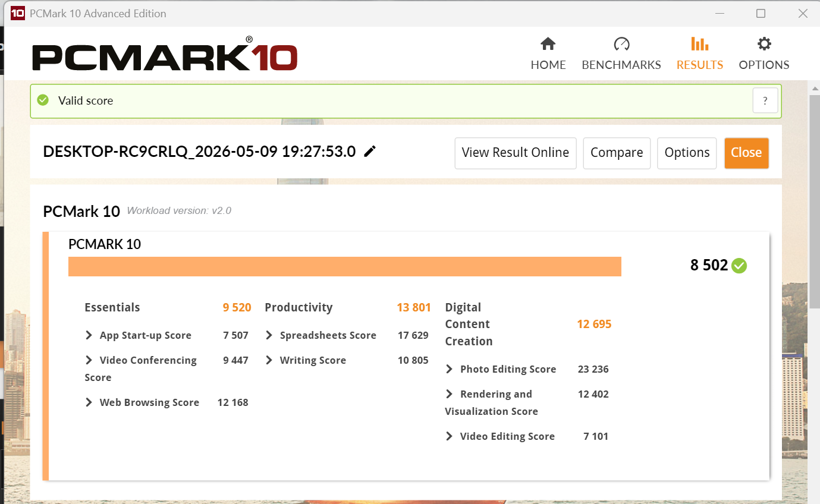Viewport: 820px width, 504px height.
Task: Click the pencil icon to rename result
Action: (x=370, y=152)
